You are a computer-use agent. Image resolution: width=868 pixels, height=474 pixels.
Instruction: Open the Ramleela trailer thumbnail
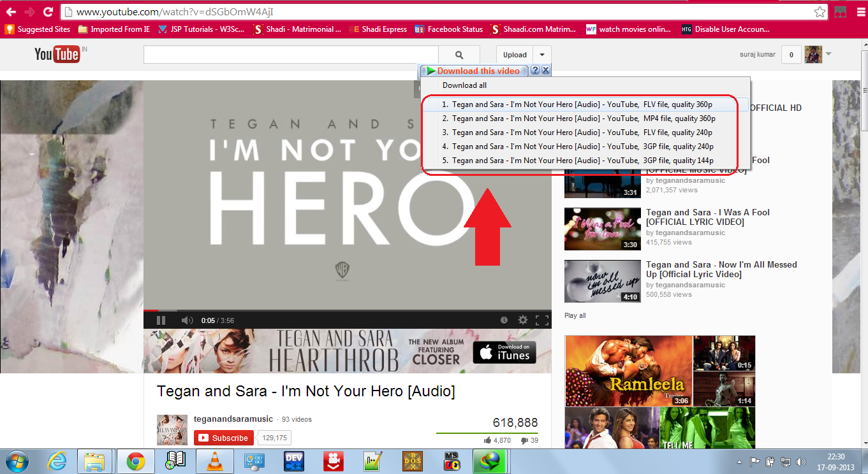(629, 371)
